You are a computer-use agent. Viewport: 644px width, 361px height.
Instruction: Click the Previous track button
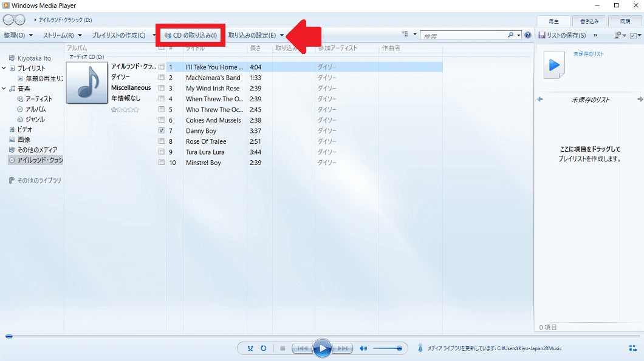coord(303,348)
